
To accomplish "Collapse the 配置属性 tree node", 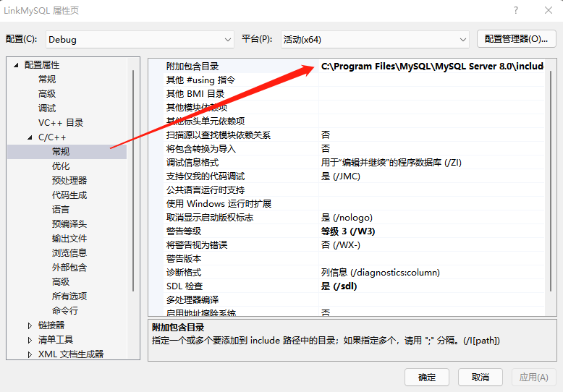I will point(15,65).
